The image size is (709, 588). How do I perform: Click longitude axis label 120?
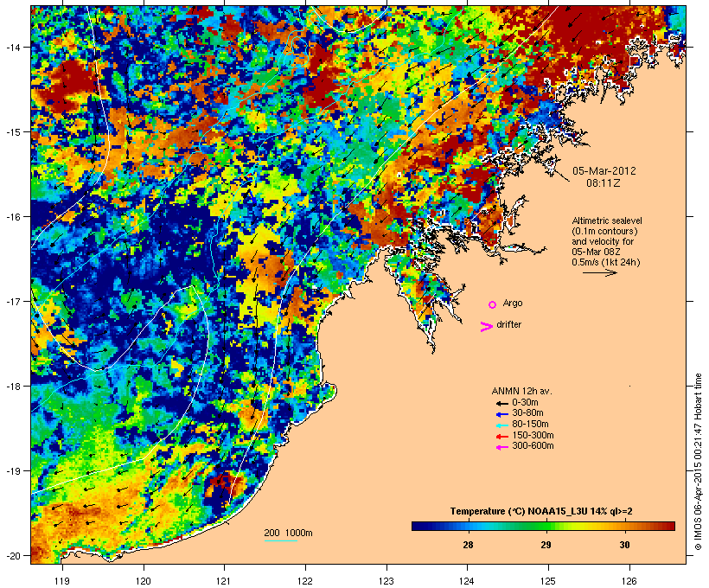[x=144, y=581]
